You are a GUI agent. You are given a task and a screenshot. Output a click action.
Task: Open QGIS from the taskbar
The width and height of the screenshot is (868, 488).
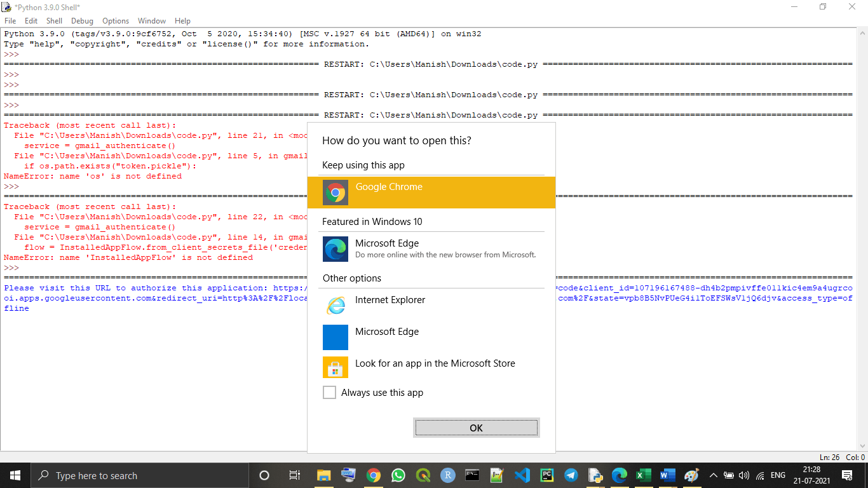click(x=423, y=475)
